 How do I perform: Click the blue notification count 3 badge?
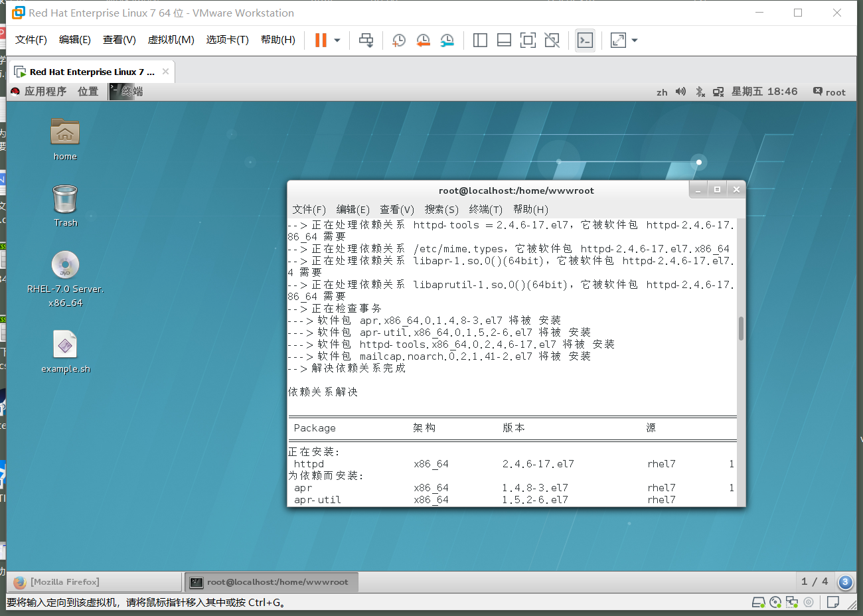845,582
